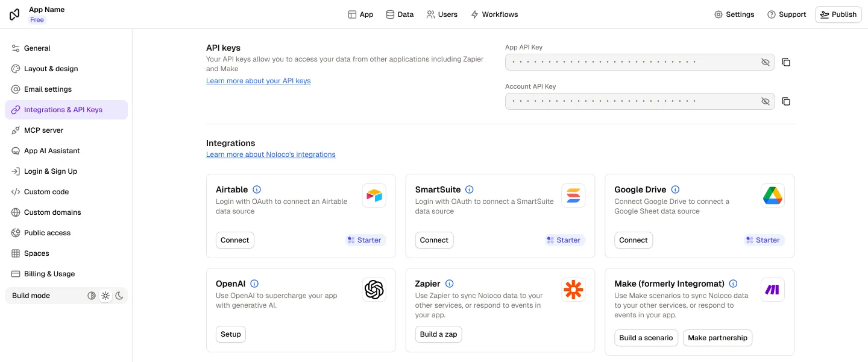Click the Airtable info icon

tap(257, 189)
